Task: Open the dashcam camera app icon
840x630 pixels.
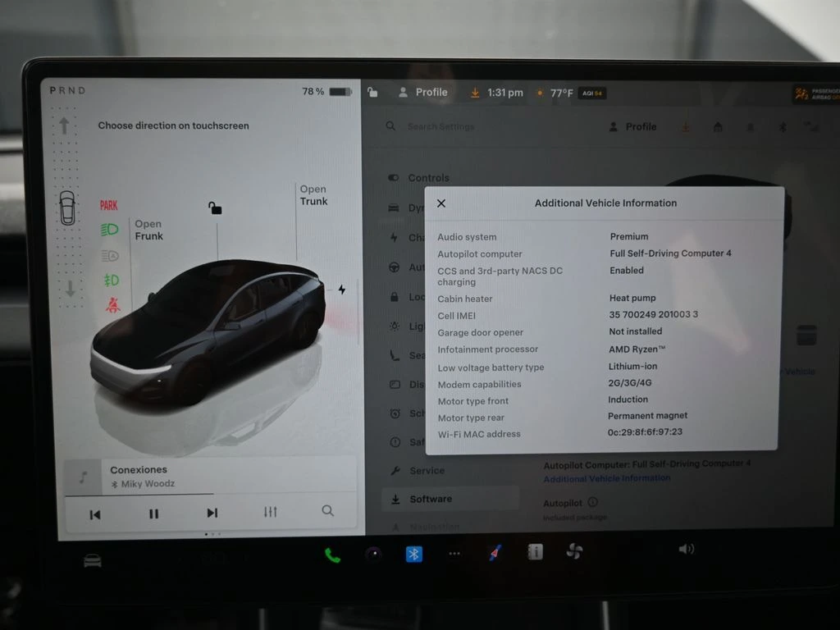Action: point(373,555)
